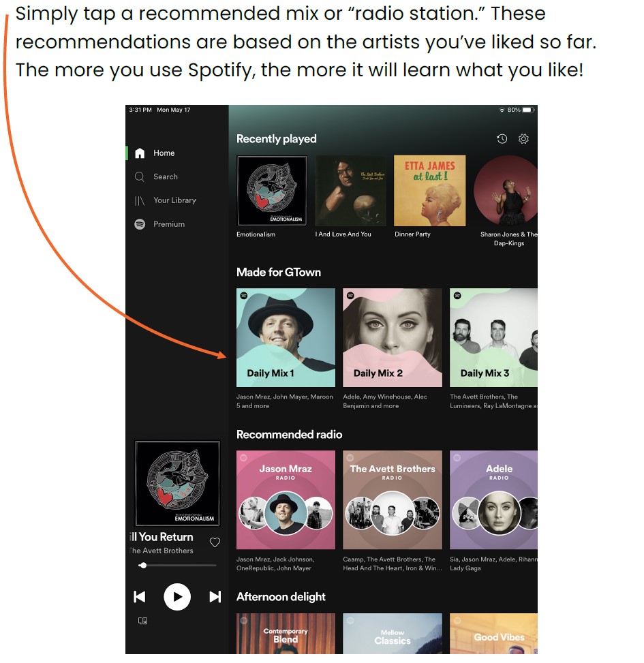Screen dimensions: 644x663
Task: Open Adele Radio station
Action: 493,499
